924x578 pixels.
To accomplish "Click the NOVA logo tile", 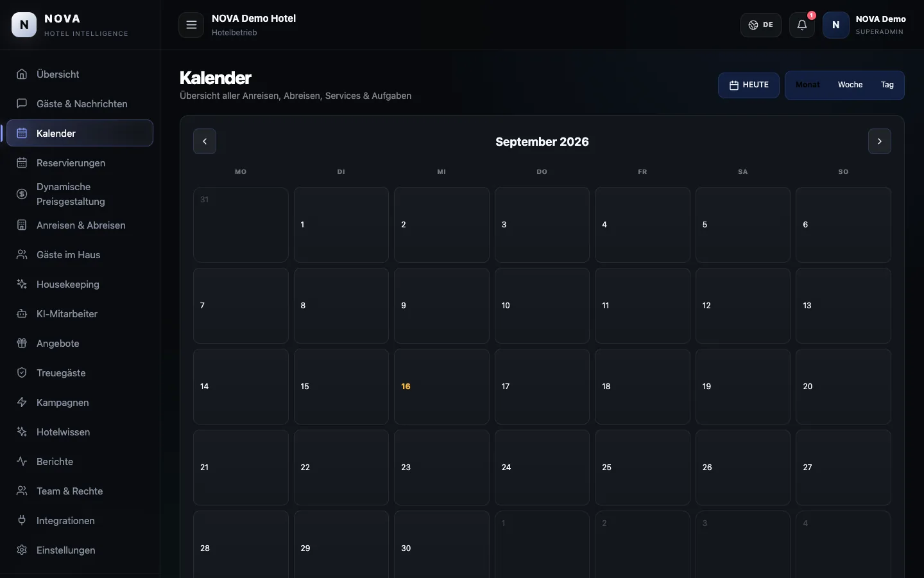I will [24, 25].
